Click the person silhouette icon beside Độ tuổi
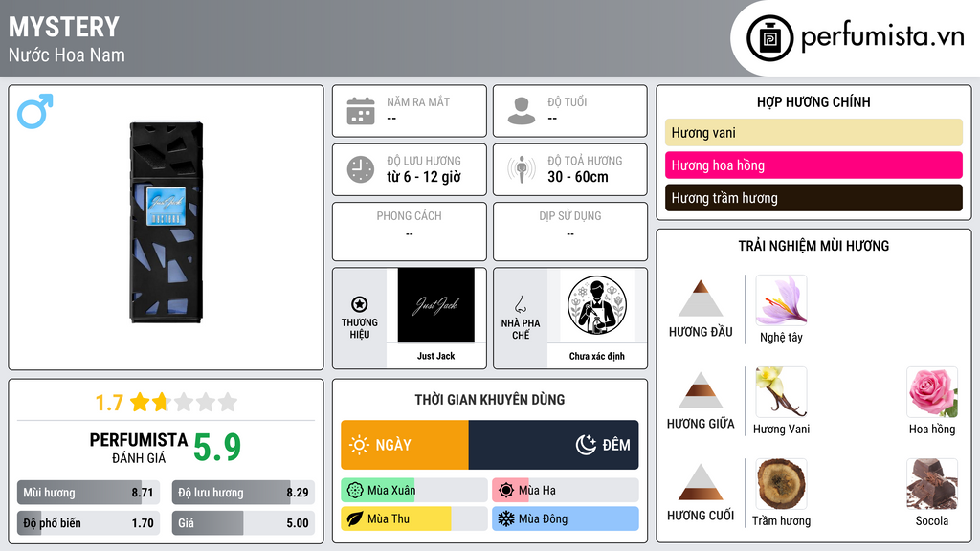Viewport: 980px width, 551px height. (x=522, y=111)
